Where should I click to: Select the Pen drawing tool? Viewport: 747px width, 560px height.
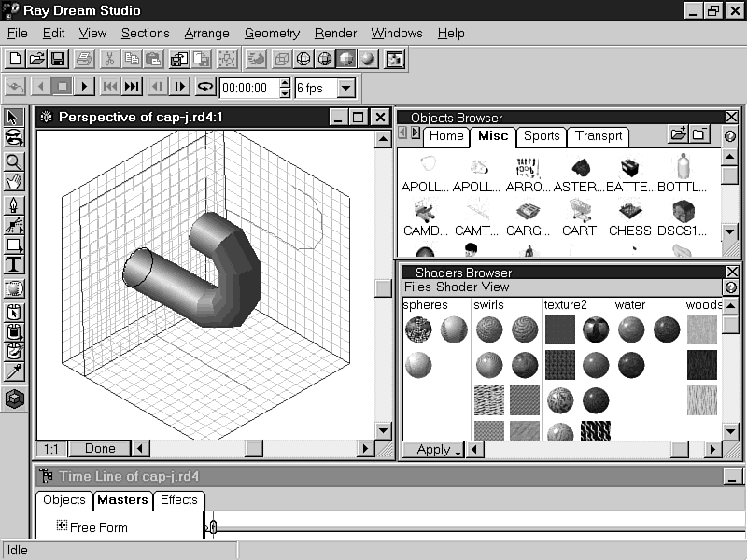[14, 203]
